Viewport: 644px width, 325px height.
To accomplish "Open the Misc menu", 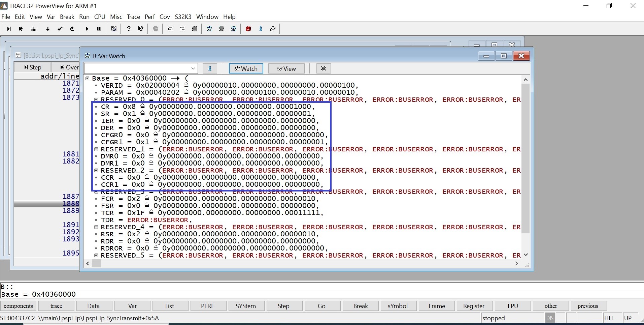I will point(116,17).
